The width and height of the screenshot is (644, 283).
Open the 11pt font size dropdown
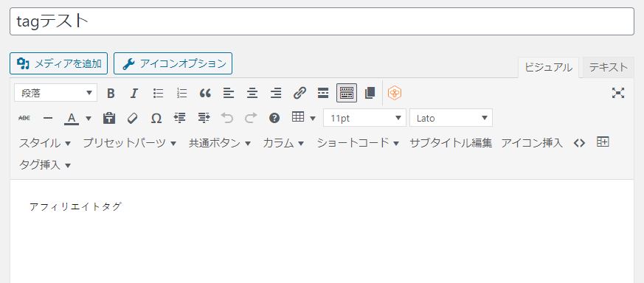point(364,118)
